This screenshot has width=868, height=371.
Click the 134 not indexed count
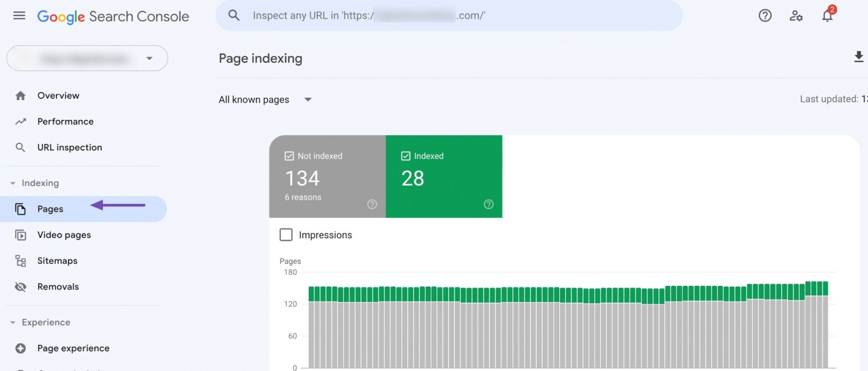pos(302,179)
